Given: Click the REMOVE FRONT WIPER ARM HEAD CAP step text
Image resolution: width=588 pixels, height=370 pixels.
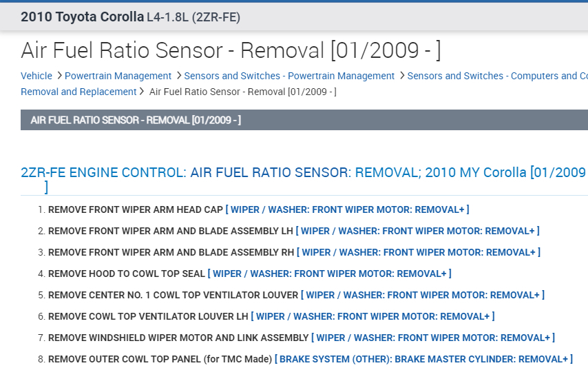Looking at the screenshot, I should tap(136, 209).
